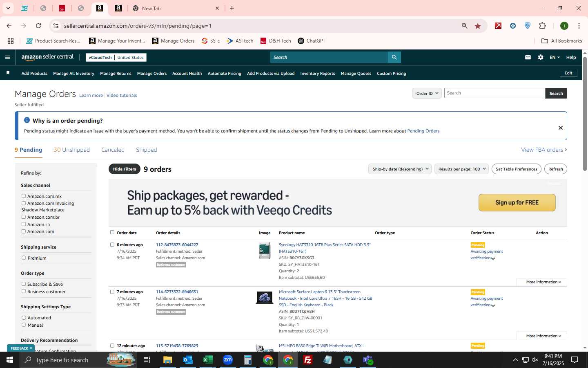588x368 pixels.
Task: Open Manage All Inventory menu
Action: coord(73,74)
